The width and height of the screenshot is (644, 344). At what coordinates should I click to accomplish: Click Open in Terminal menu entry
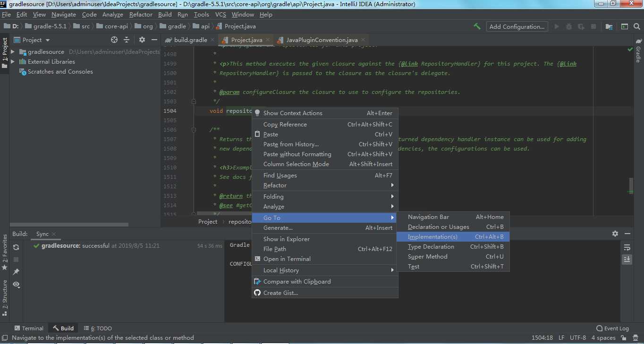point(325,259)
